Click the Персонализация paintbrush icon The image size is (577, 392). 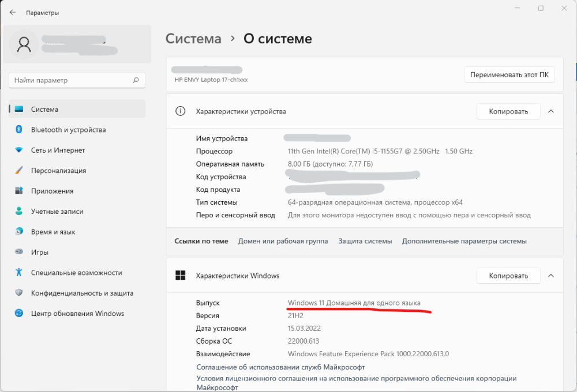coord(19,171)
